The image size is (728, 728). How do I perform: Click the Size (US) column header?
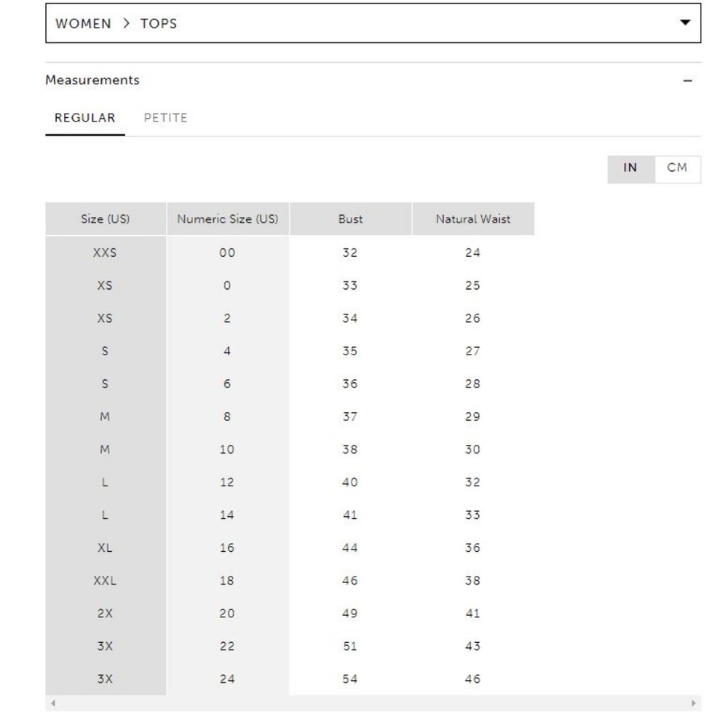tap(106, 219)
